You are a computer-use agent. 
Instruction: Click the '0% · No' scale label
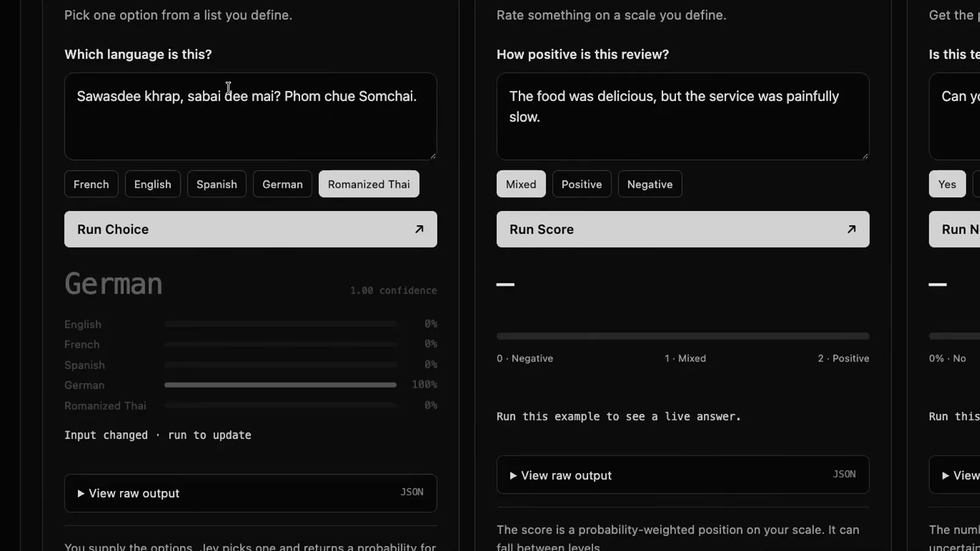(x=947, y=358)
